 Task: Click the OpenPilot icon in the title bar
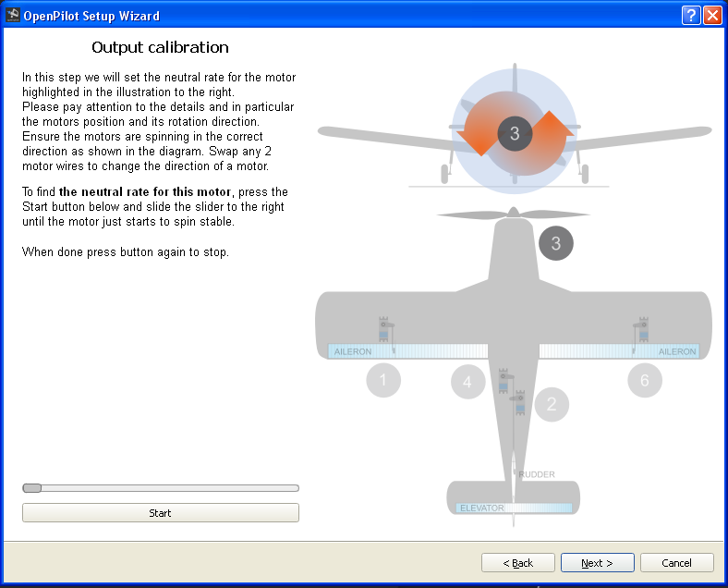[x=13, y=16]
